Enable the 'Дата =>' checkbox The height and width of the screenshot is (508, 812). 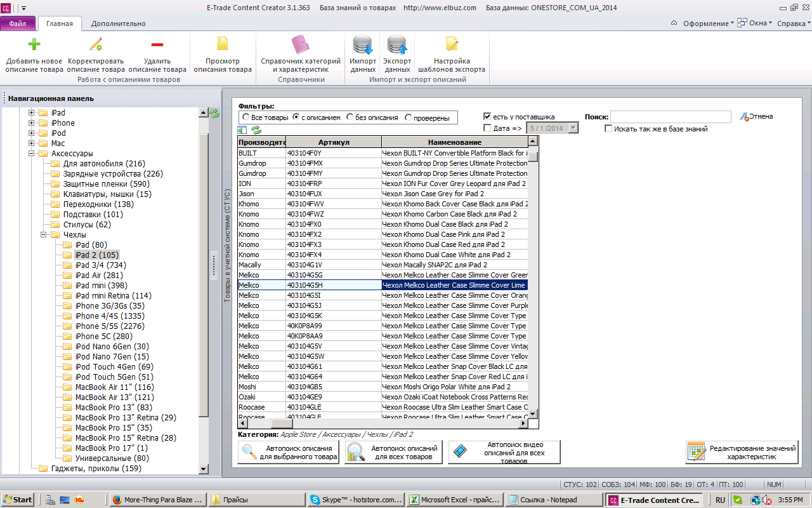pos(487,128)
